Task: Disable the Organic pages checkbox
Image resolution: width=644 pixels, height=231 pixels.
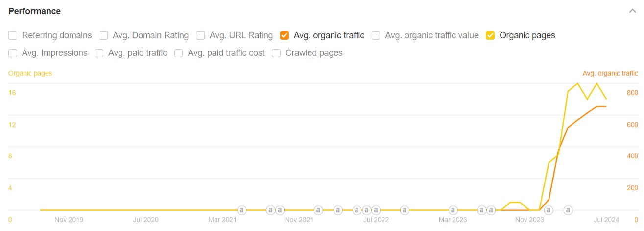Action: coord(490,35)
